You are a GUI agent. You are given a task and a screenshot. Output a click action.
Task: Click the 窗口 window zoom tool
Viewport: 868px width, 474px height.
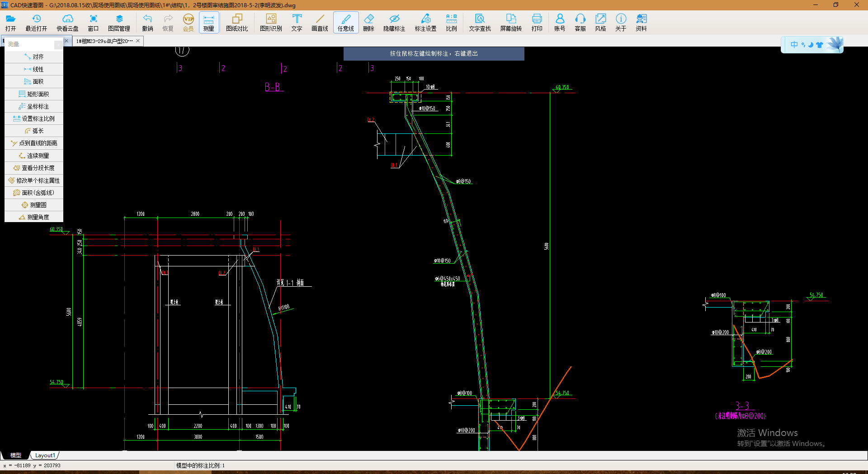93,23
